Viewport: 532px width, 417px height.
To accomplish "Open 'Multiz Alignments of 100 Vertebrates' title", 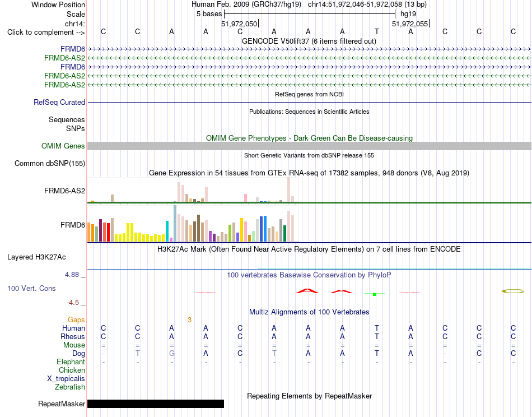I will click(309, 312).
